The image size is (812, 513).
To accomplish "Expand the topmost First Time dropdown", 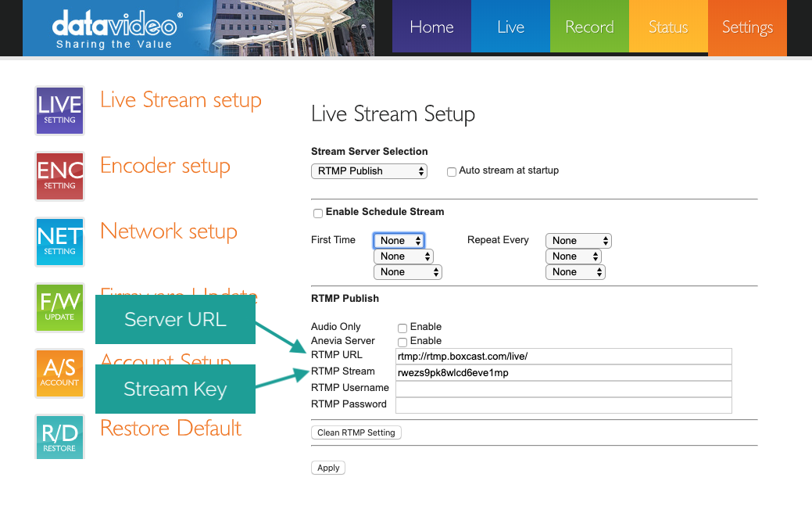I will pos(399,241).
